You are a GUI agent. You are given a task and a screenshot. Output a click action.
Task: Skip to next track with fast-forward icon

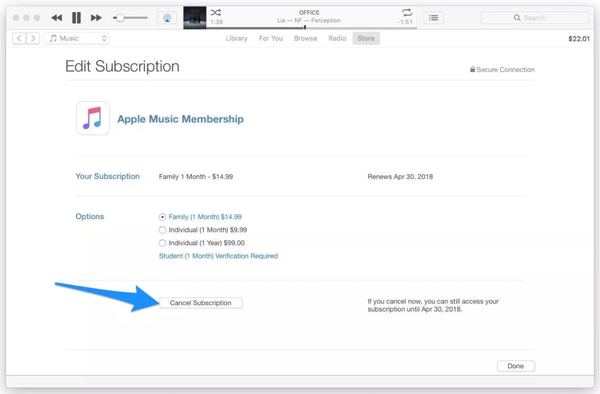pyautogui.click(x=96, y=18)
